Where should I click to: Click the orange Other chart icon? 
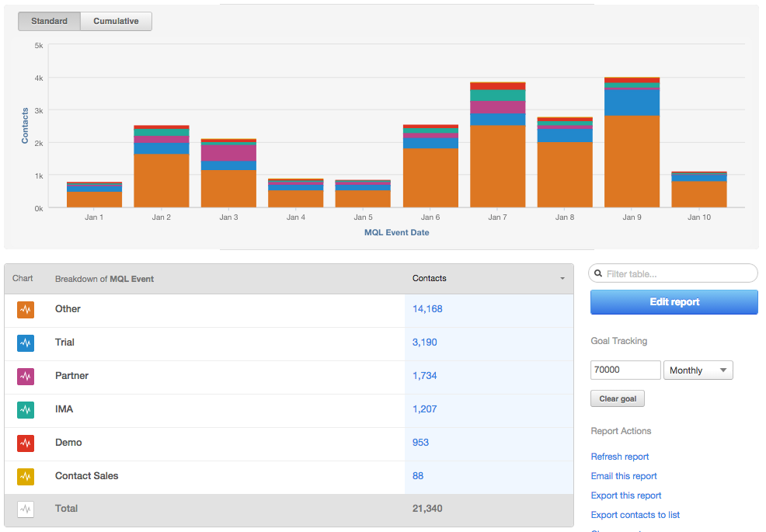click(x=26, y=310)
